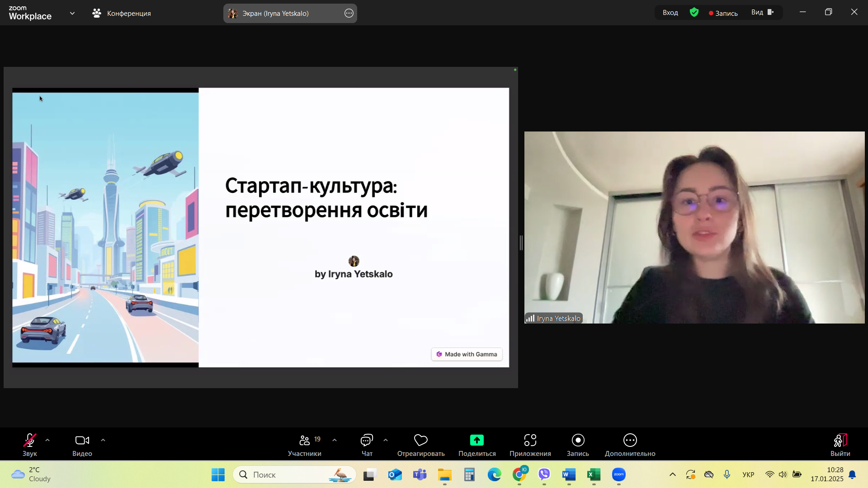The height and width of the screenshot is (488, 868).
Task: Open the green encryption shield icon
Action: [694, 13]
